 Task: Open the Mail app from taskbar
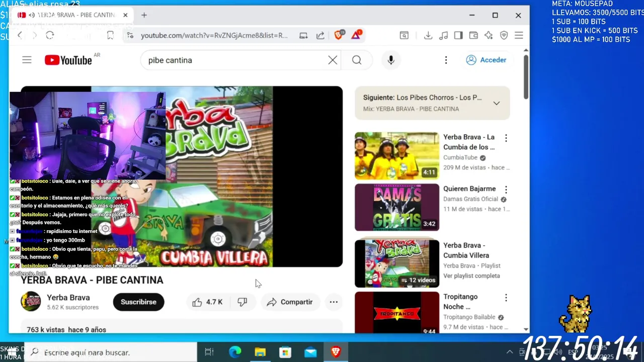coord(310,352)
